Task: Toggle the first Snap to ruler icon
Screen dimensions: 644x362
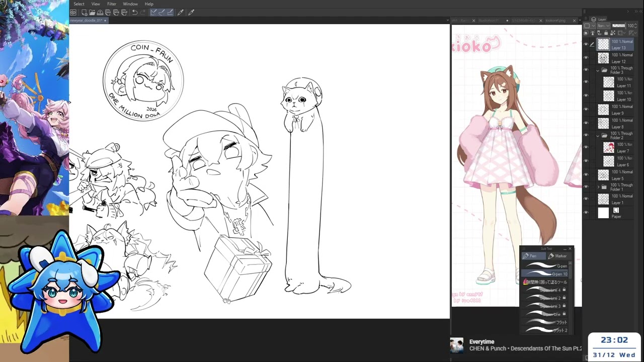Action: tap(153, 12)
